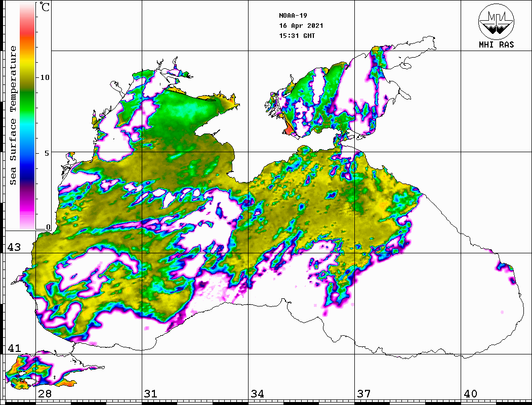This screenshot has width=532, height=405.
Task: Click the "10" tick on temperature scale
Action: click(x=45, y=77)
